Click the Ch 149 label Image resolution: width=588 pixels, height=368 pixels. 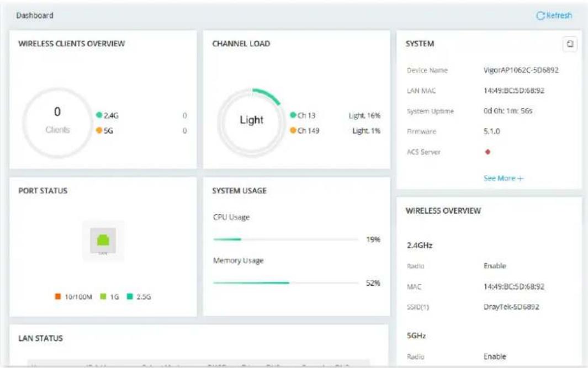[x=308, y=131]
